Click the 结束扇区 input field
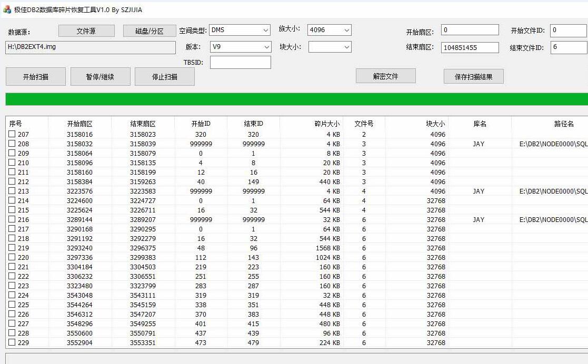Image resolution: width=588 pixels, height=364 pixels. click(x=470, y=47)
